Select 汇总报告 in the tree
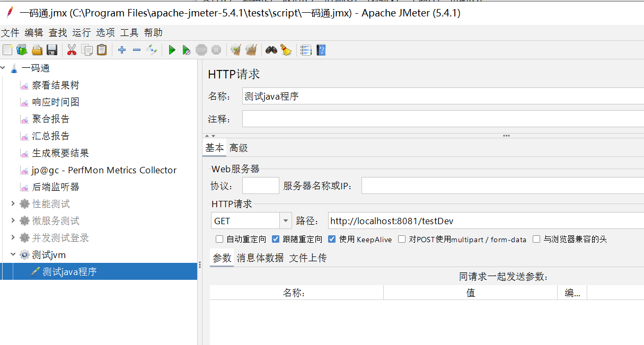This screenshot has height=345, width=644. click(51, 136)
